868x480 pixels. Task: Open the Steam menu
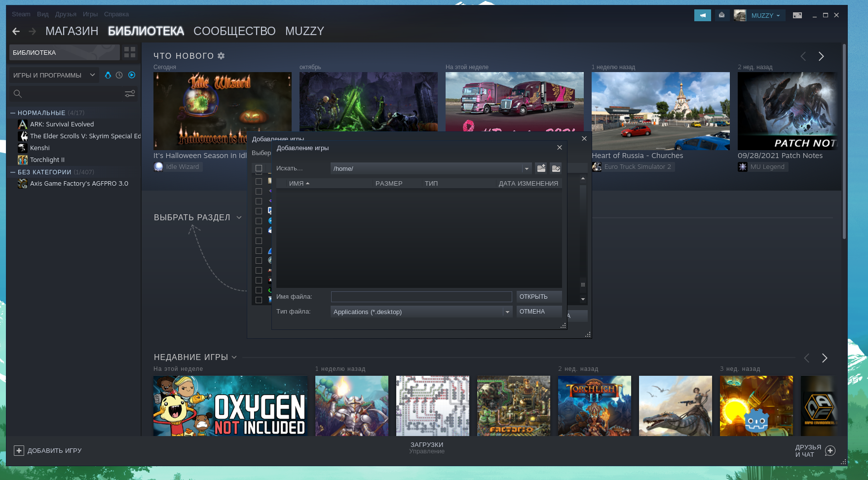coord(21,14)
